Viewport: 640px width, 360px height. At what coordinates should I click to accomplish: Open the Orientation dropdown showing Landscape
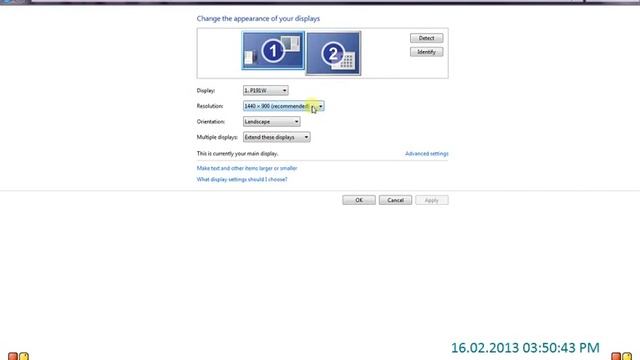272,122
